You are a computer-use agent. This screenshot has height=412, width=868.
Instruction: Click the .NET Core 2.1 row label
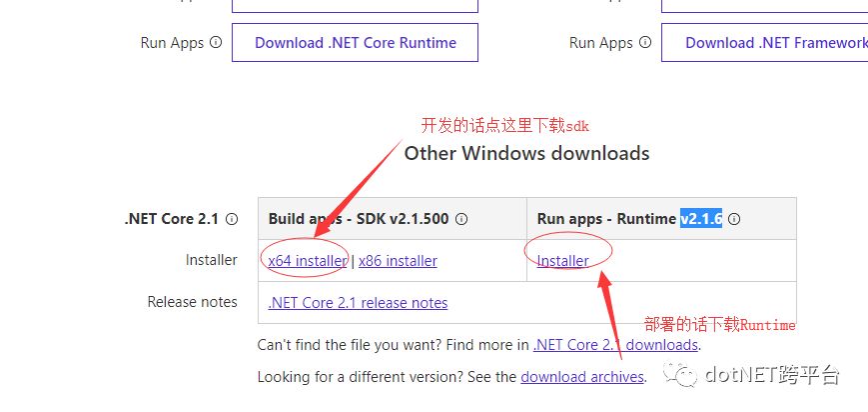172,219
